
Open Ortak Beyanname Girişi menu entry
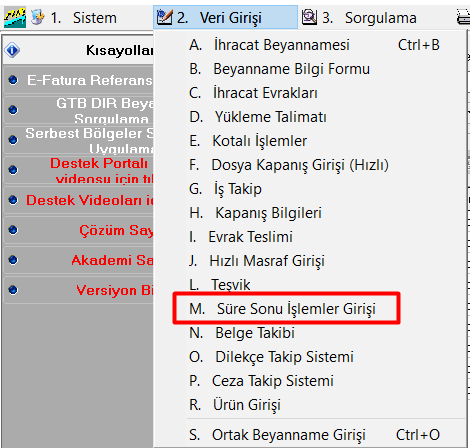(315, 435)
